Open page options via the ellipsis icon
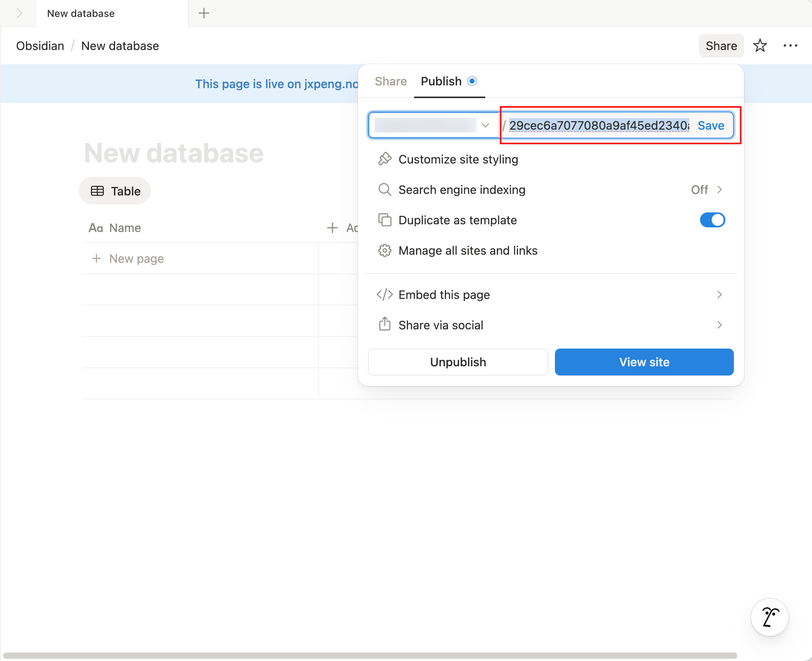Image resolution: width=812 pixels, height=661 pixels. point(791,45)
